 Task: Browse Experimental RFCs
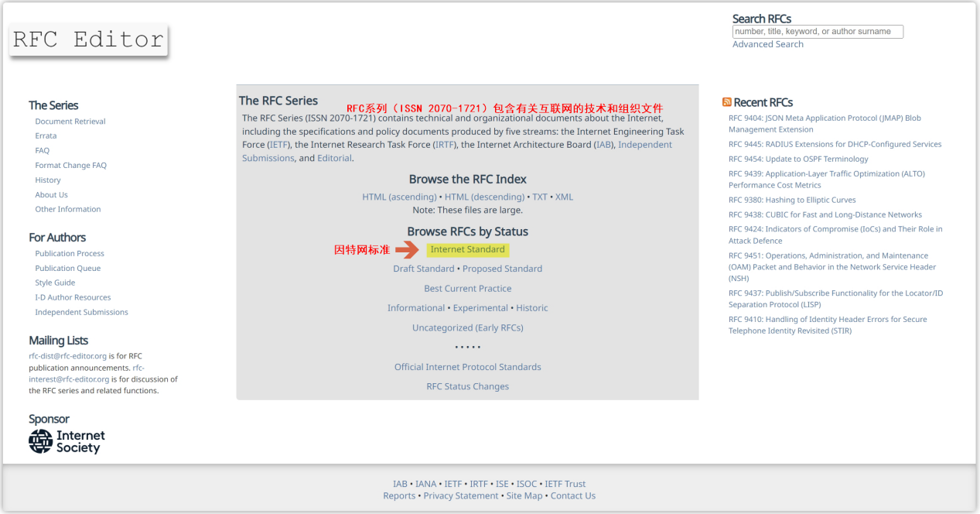[480, 308]
